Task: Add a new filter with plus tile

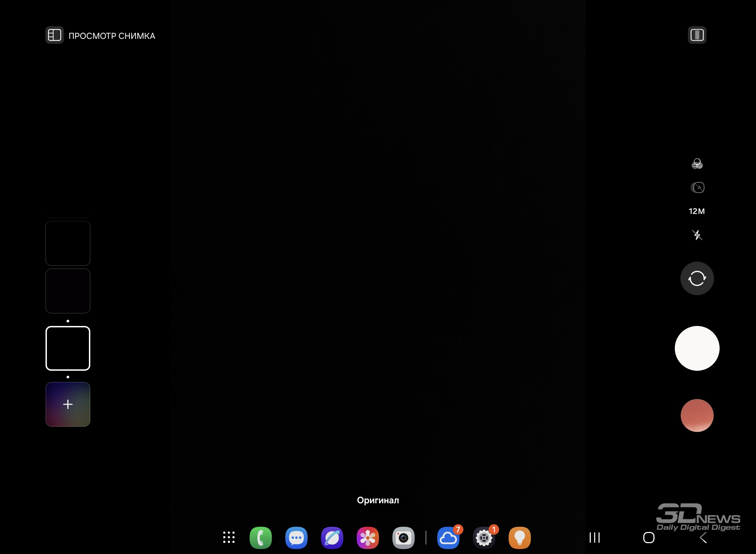Action: pos(68,404)
